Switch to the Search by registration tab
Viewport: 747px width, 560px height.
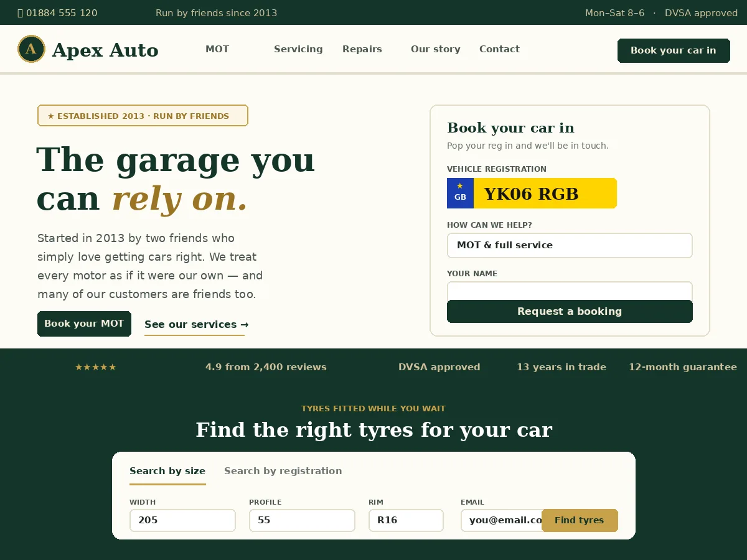coord(283,471)
